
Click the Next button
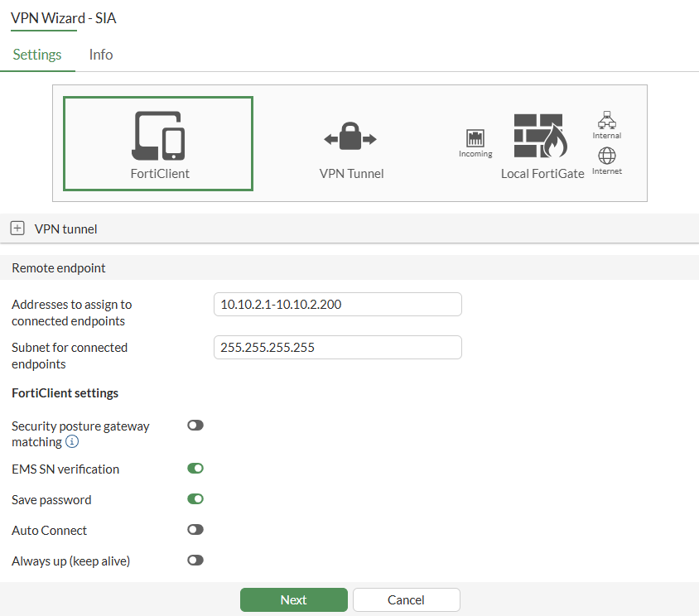pyautogui.click(x=293, y=599)
